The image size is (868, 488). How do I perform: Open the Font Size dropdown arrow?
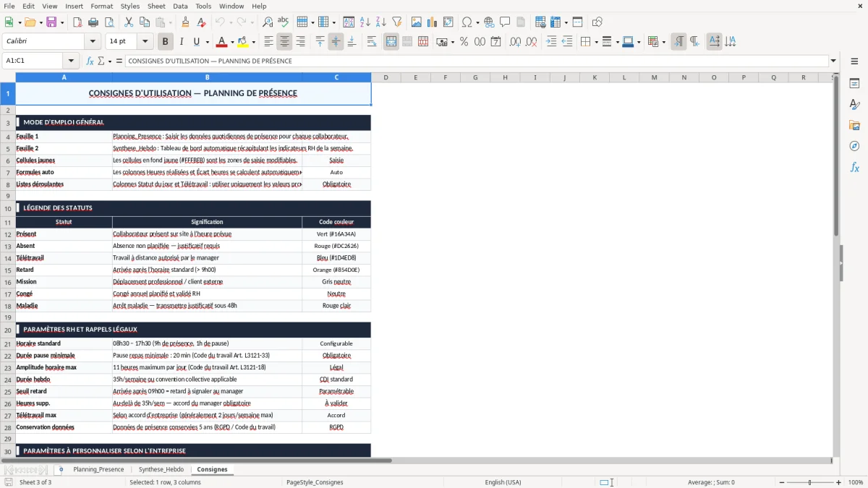[x=145, y=42]
